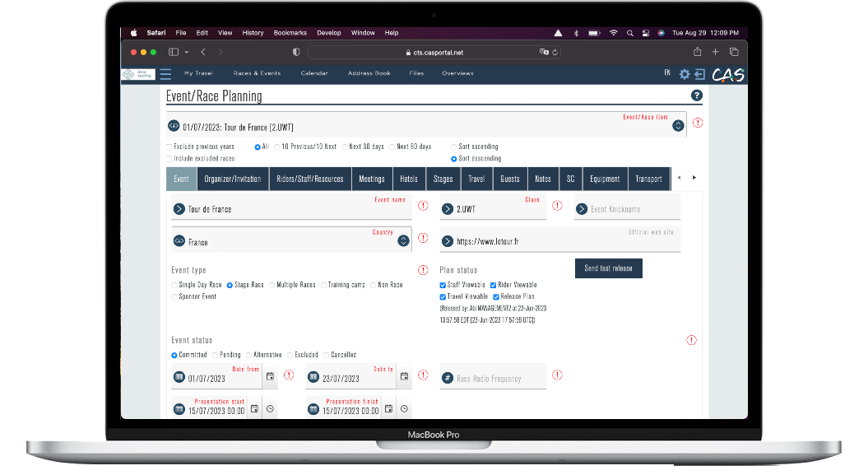The width and height of the screenshot is (868, 475).
Task: Open the settings gear in the header
Action: click(685, 74)
